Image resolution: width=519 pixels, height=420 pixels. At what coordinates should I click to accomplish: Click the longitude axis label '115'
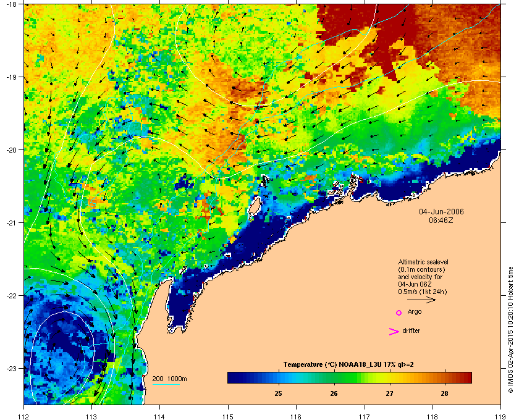(x=228, y=417)
